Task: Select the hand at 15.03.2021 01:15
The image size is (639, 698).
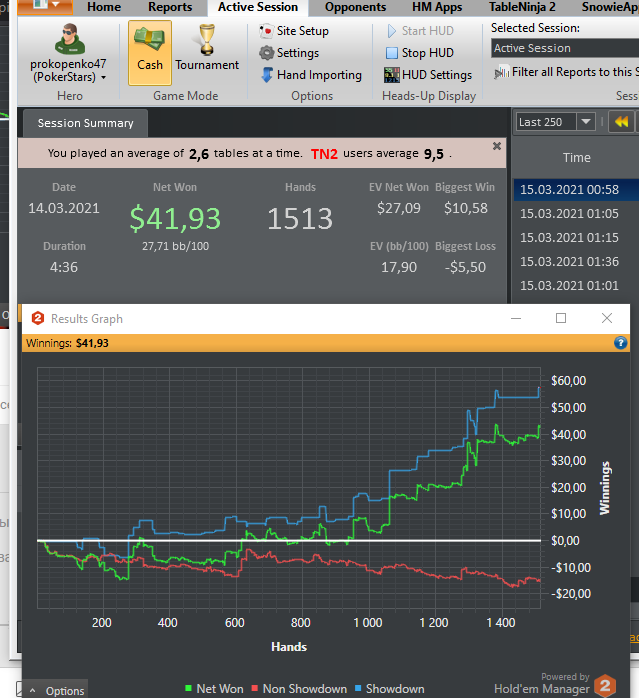Action: (x=576, y=238)
